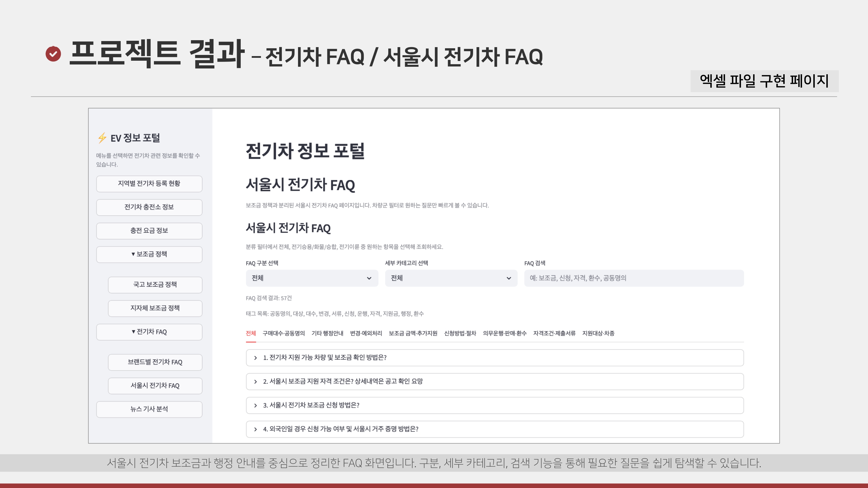Viewport: 868px width, 488px height.
Task: Expand question 4 about 외국인 신청 가능 여부
Action: coord(340,429)
